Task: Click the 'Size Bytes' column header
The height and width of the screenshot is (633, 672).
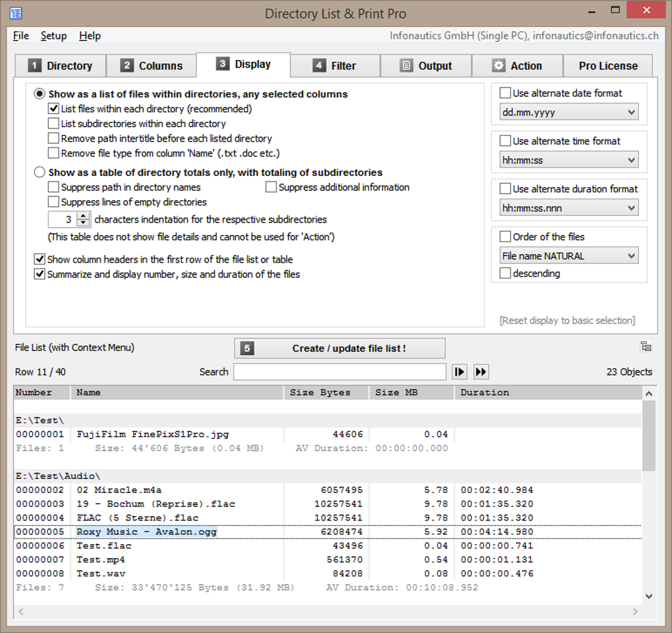Action: point(326,392)
